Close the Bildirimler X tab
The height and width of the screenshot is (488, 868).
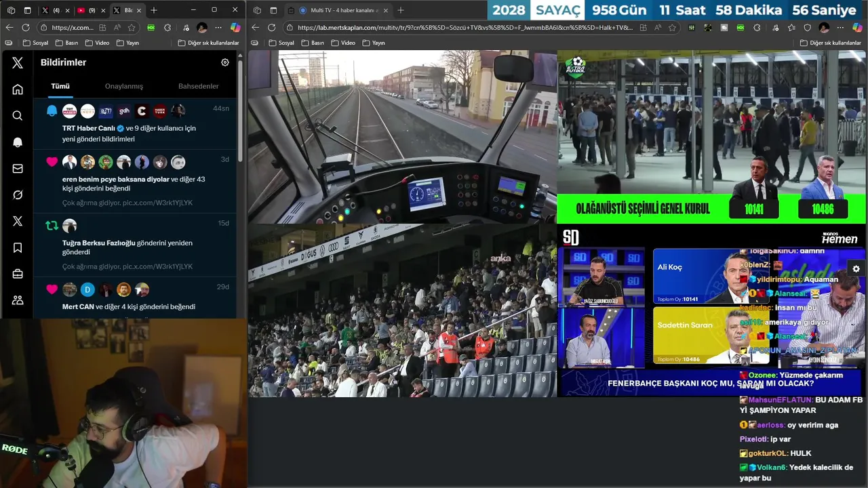[139, 10]
